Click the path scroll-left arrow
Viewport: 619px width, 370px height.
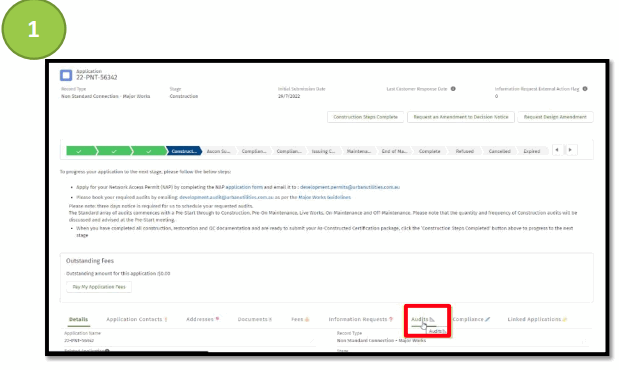coord(557,150)
